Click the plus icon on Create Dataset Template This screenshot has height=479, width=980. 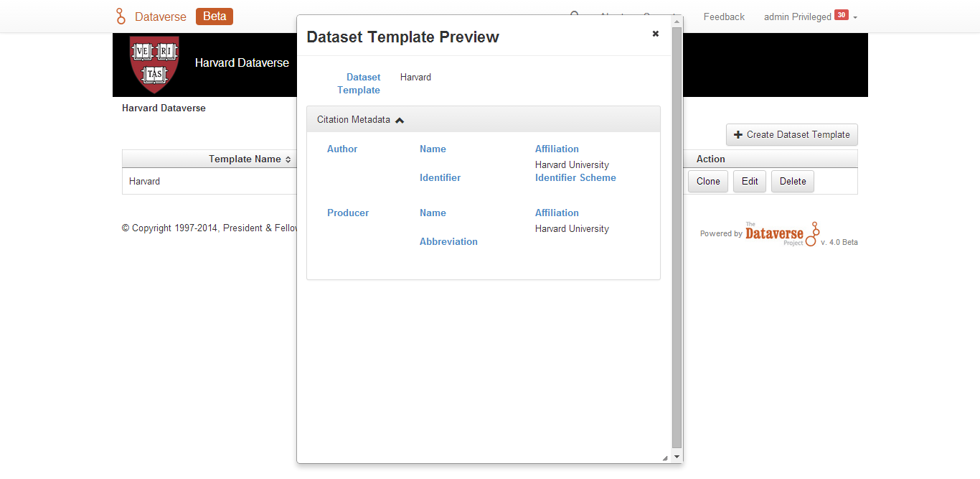pos(738,134)
